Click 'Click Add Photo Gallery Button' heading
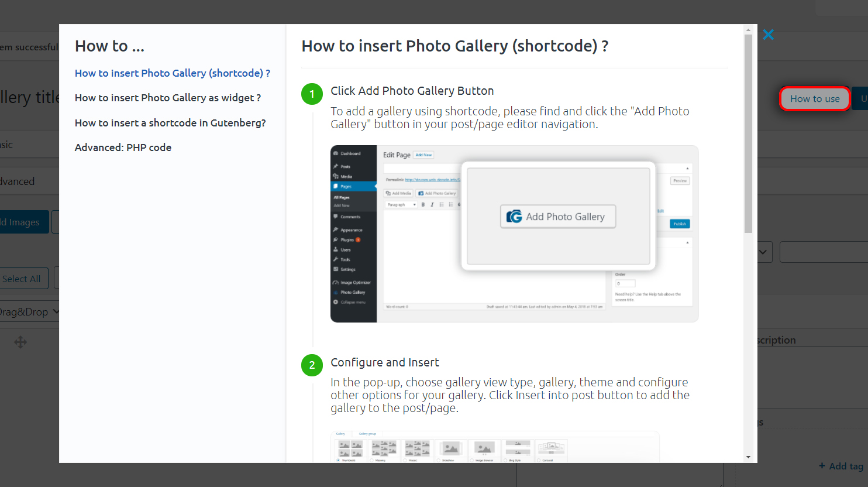 (x=412, y=91)
